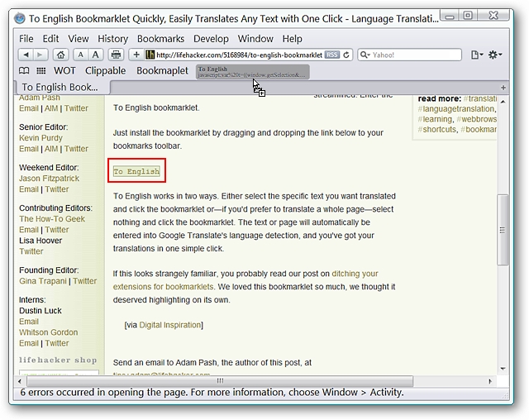The width and height of the screenshot is (529, 420).
Task: Add bookmark with the plus button
Action: tap(136, 55)
